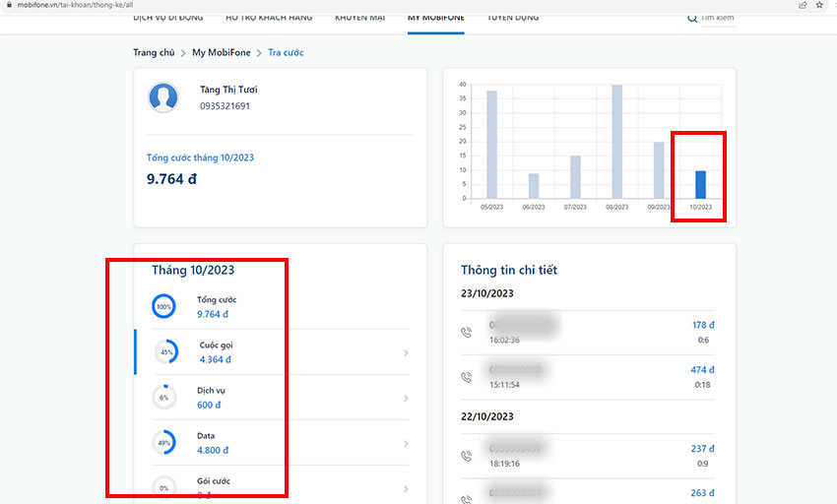Click the 22/10/2023 date heading

click(486, 416)
